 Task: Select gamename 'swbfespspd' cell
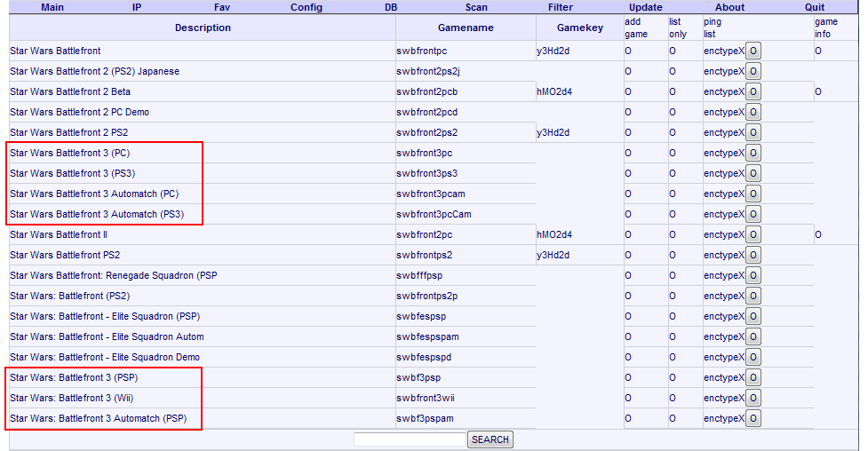click(424, 358)
